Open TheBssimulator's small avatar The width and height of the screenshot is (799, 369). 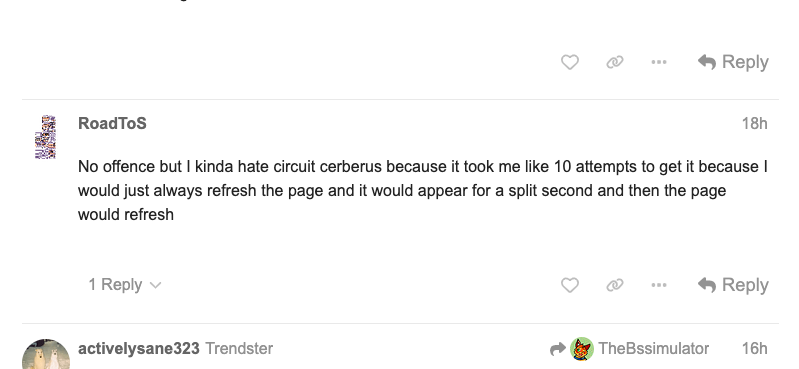click(582, 349)
